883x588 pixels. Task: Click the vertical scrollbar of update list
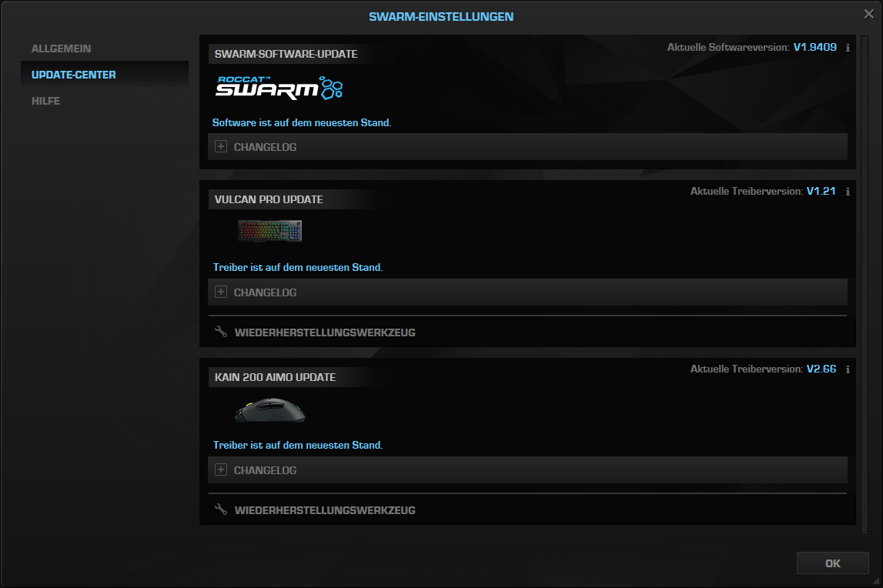(864, 285)
